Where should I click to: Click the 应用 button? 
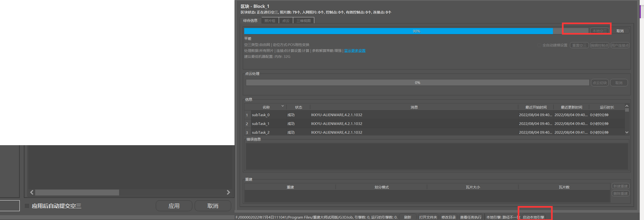coord(174,206)
